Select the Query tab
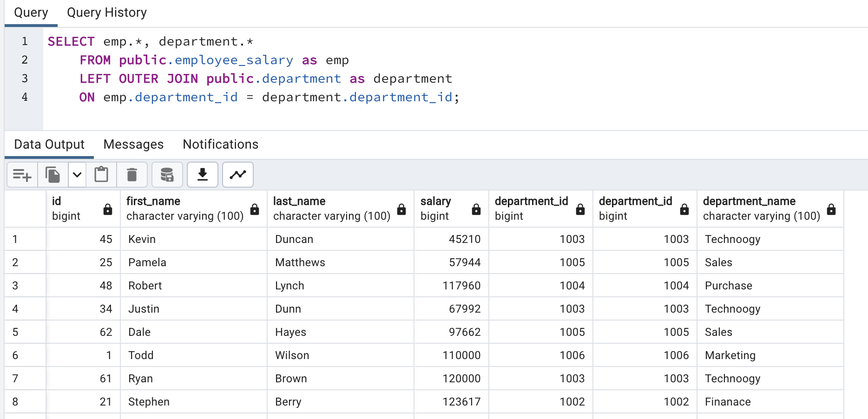The width and height of the screenshot is (868, 419). pyautogui.click(x=31, y=13)
